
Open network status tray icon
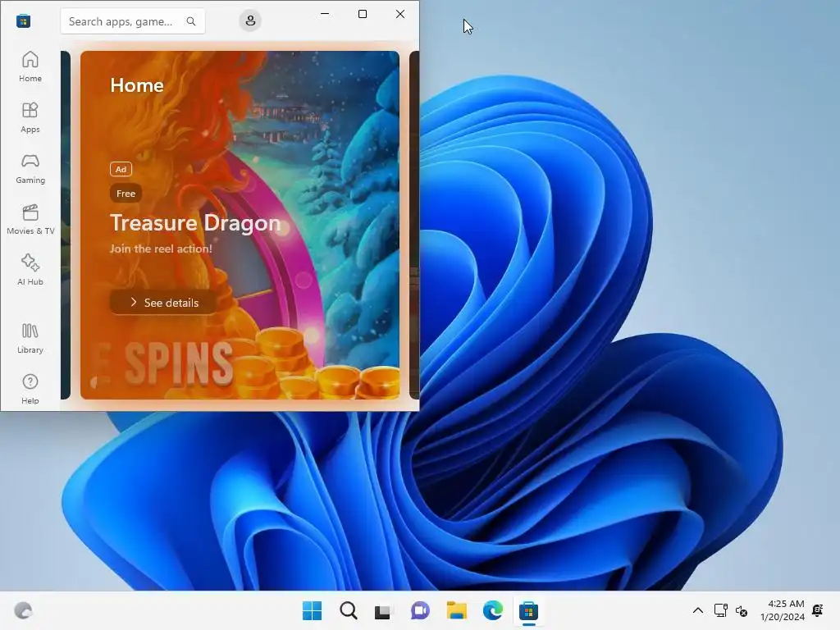point(720,610)
